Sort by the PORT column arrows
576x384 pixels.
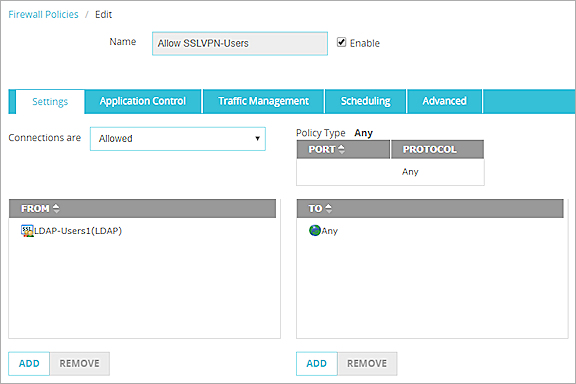(341, 149)
